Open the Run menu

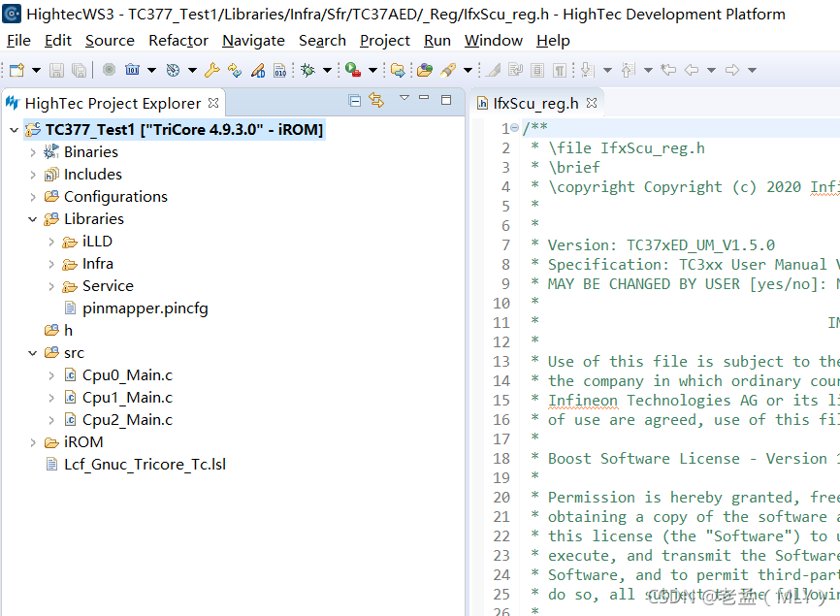click(x=437, y=41)
